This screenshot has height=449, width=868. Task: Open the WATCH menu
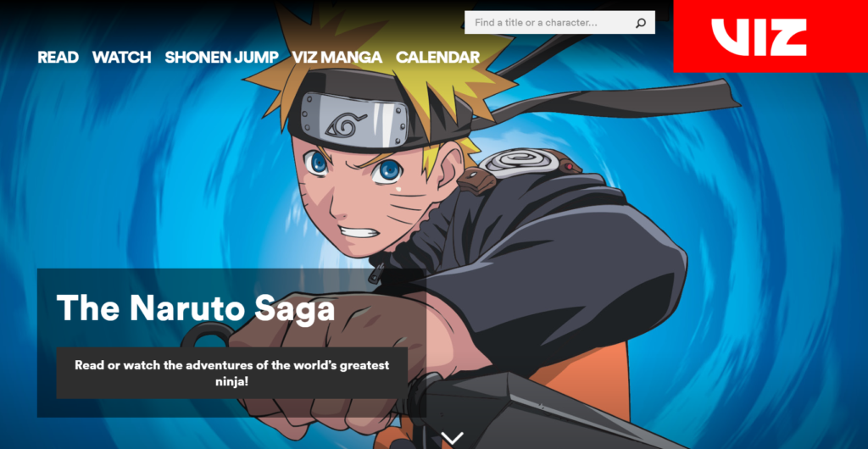tap(122, 57)
